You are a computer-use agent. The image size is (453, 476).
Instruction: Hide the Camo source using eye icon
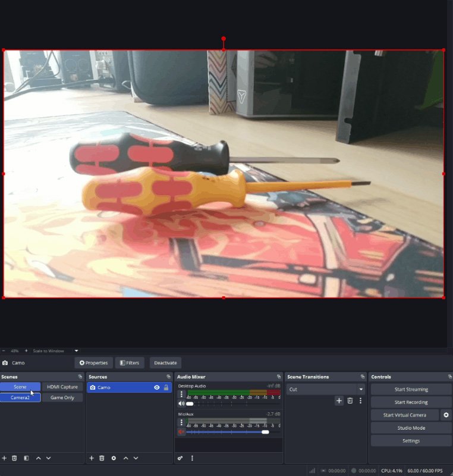(x=157, y=387)
